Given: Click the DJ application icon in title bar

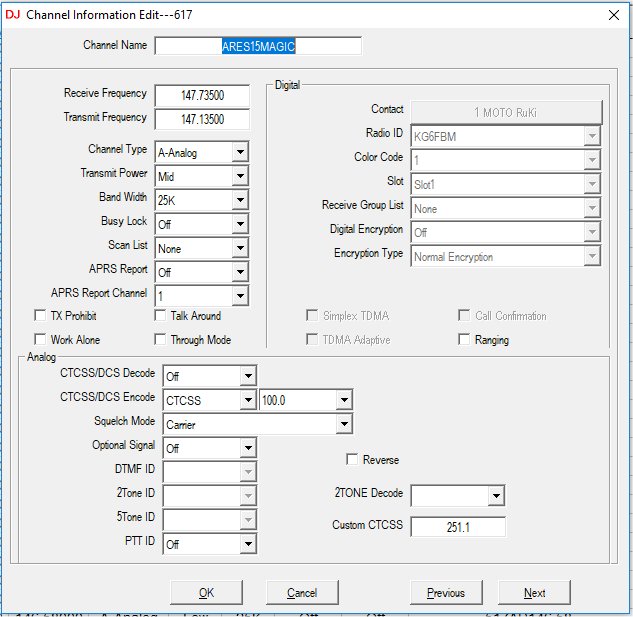Looking at the screenshot, I should (x=13, y=15).
